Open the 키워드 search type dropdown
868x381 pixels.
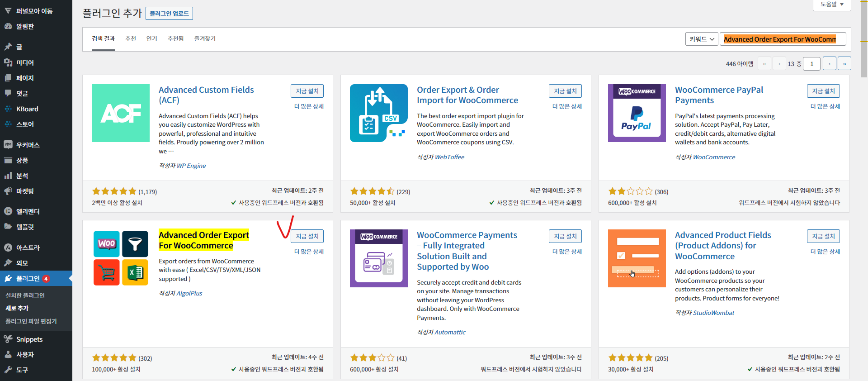point(702,39)
